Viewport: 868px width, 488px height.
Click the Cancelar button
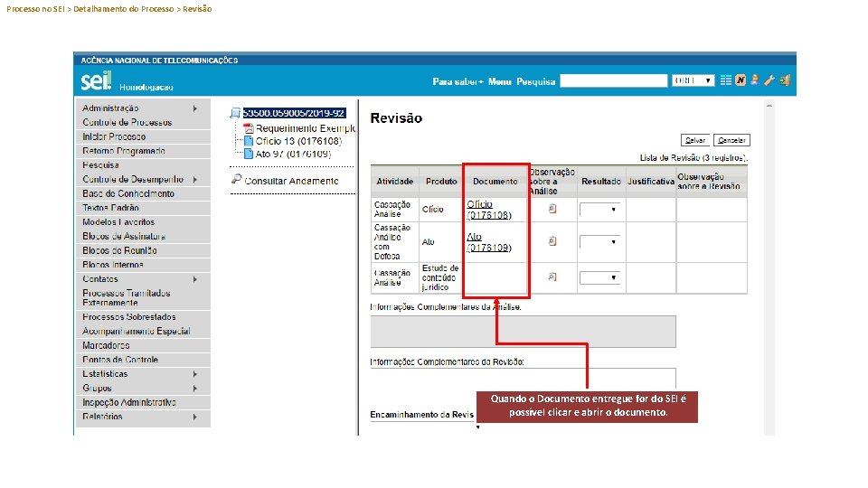tap(731, 141)
